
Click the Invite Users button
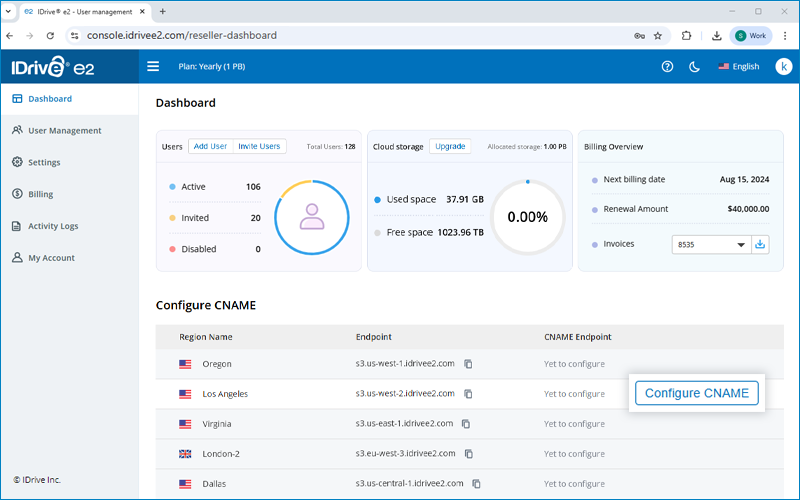259,146
